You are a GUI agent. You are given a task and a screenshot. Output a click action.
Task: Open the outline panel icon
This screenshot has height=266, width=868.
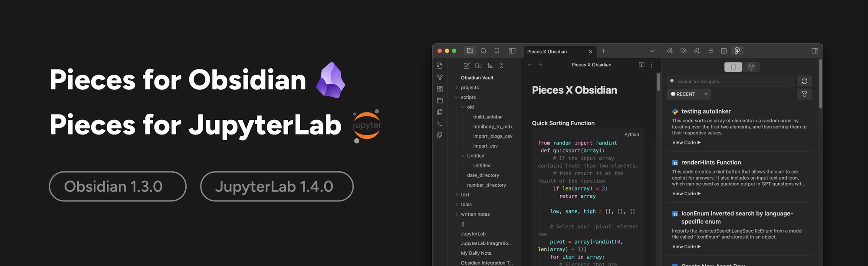710,51
